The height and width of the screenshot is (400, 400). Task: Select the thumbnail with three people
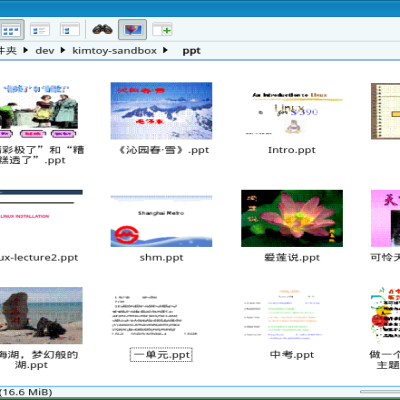[x=39, y=111]
